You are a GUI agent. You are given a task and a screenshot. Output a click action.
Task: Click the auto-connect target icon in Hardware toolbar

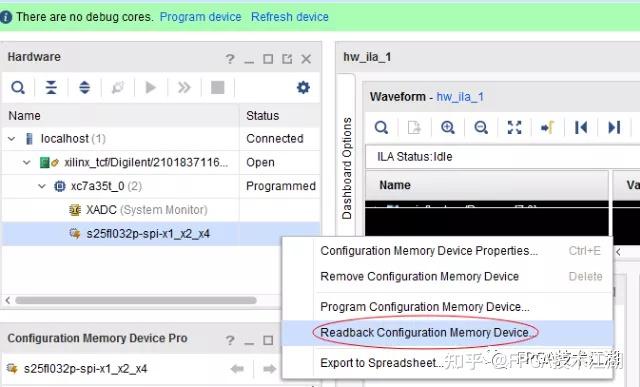pos(118,87)
